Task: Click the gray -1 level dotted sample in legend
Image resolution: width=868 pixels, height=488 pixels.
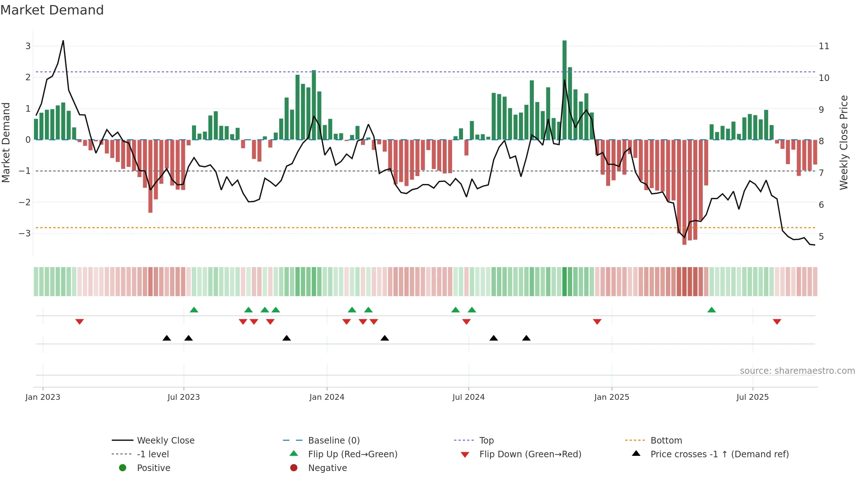Action: tap(122, 454)
